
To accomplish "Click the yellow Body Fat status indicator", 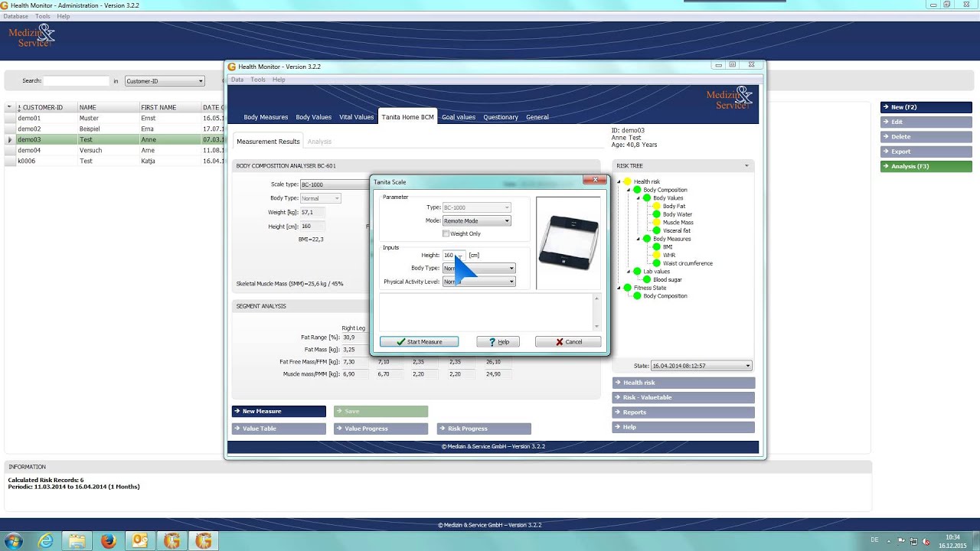I will pos(656,207).
